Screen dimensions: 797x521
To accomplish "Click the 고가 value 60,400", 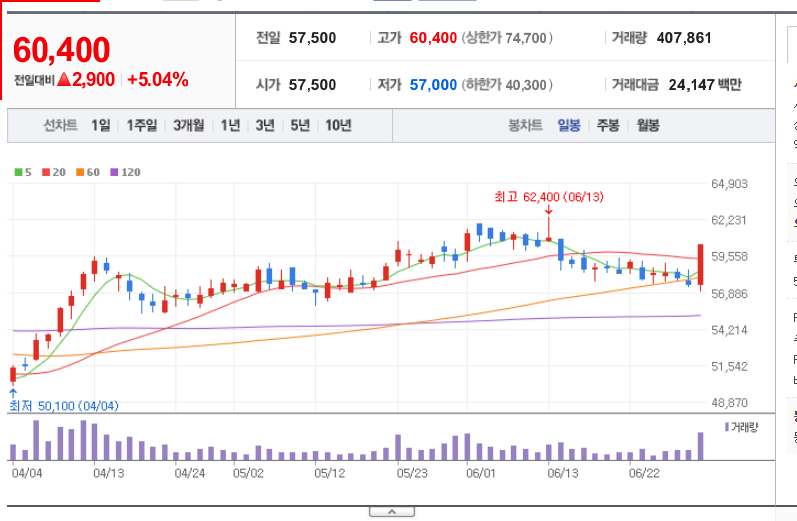I will (x=433, y=38).
